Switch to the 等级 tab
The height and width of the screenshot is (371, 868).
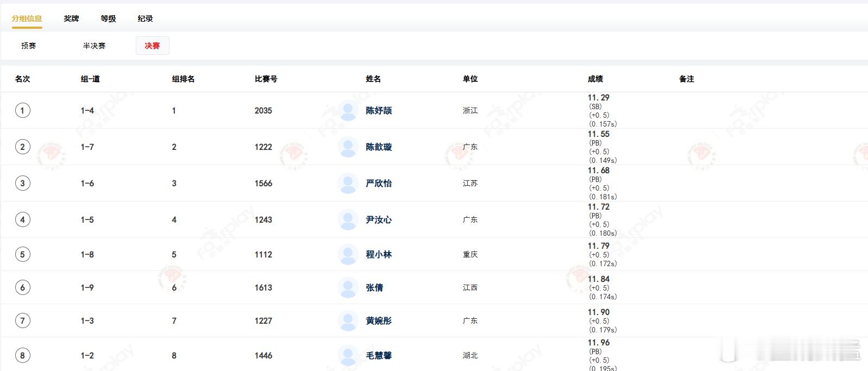[108, 18]
